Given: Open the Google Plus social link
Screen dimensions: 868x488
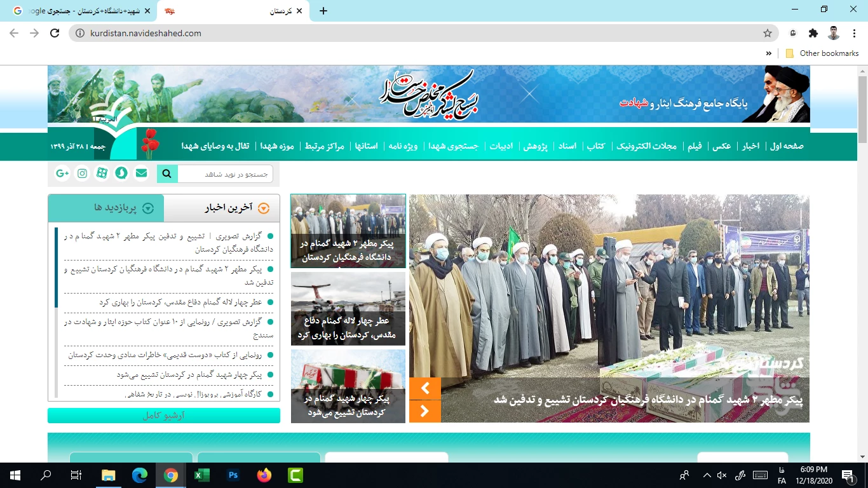Looking at the screenshot, I should point(62,173).
